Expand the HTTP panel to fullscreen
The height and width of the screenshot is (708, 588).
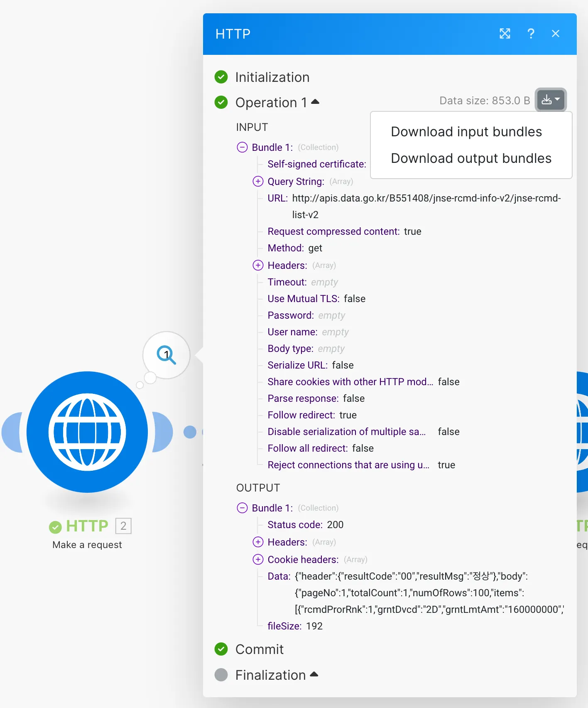pos(505,34)
